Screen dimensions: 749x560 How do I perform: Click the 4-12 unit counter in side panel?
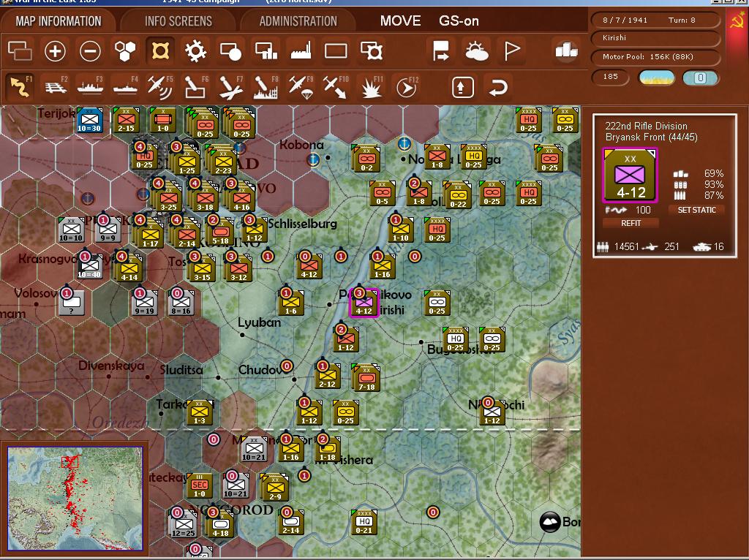pos(630,175)
